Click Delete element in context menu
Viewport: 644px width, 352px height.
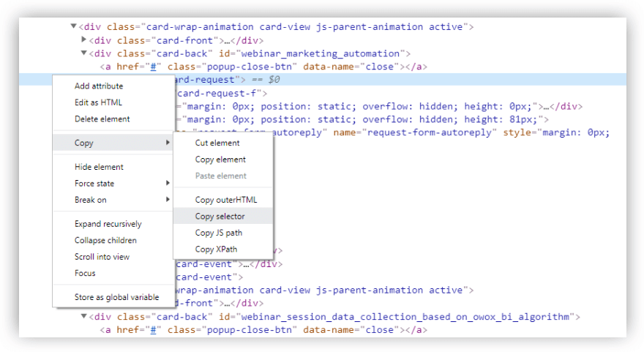pos(102,119)
